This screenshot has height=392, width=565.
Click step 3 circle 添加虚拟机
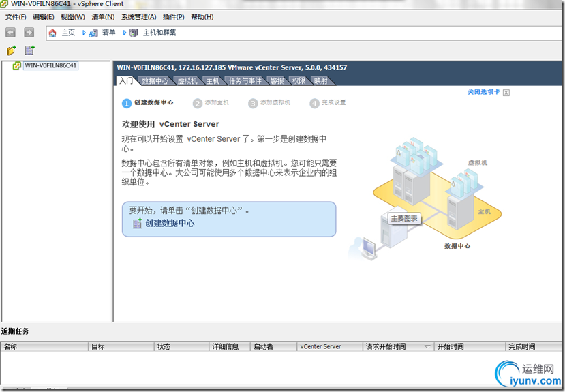point(253,104)
